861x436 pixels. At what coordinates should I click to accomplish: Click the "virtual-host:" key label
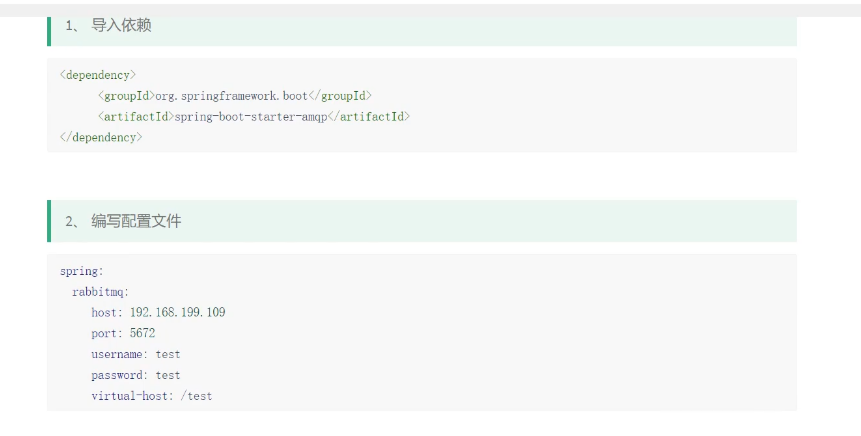132,396
